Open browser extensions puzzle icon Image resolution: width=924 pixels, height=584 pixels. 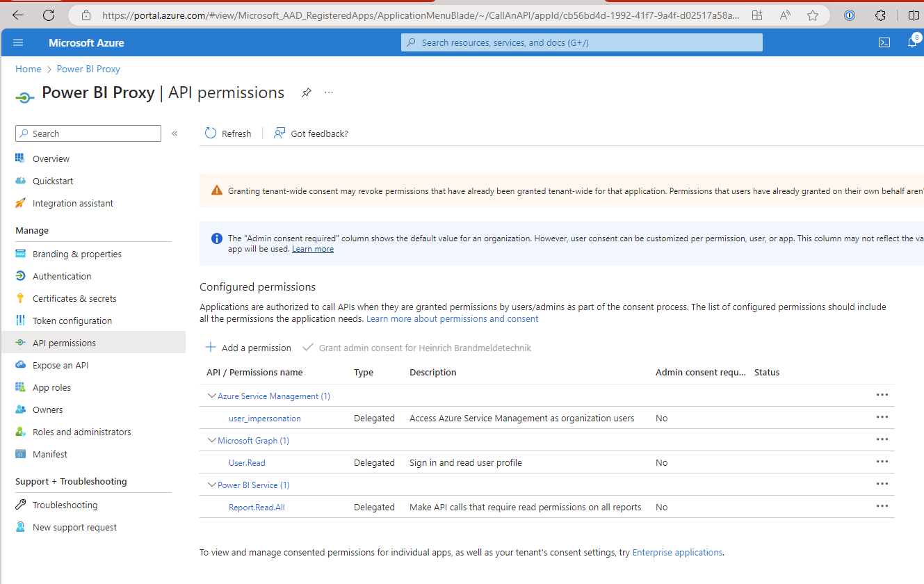pos(880,15)
